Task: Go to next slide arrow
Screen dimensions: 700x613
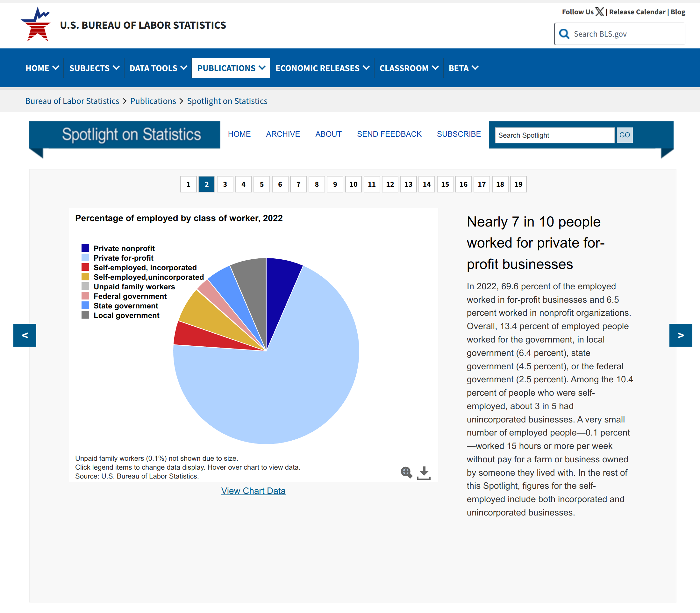Action: coord(681,335)
